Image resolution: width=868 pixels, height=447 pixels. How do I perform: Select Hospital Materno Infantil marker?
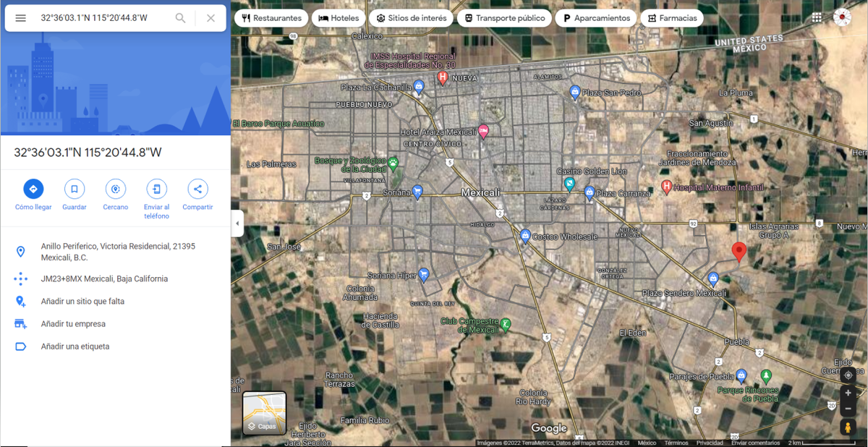(667, 188)
